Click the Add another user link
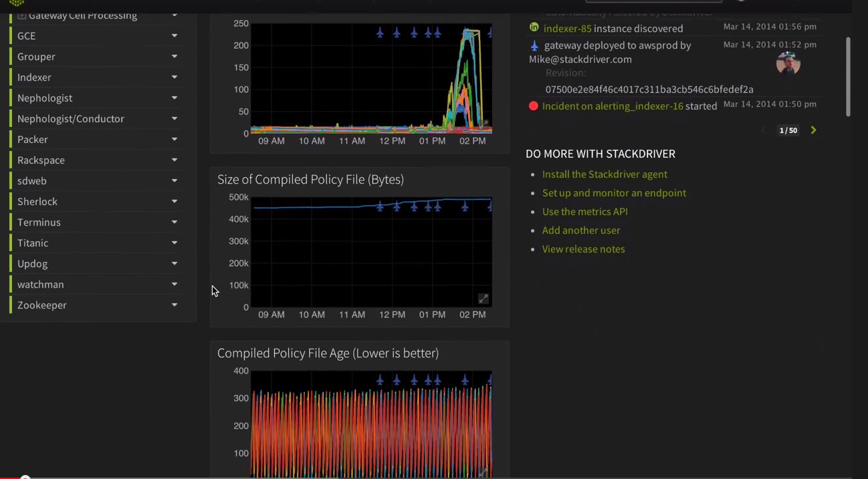868x479 pixels. tap(581, 230)
